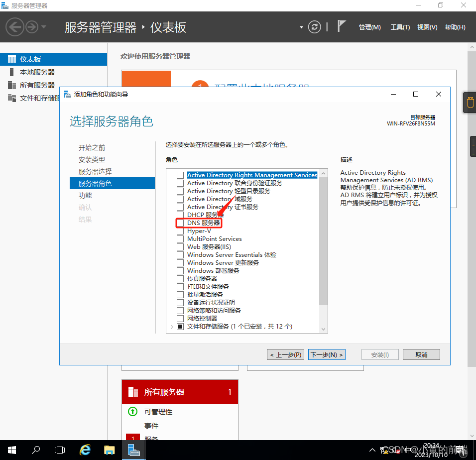Click the back navigation arrow in Server Manager
476x460 pixels.
[14, 27]
